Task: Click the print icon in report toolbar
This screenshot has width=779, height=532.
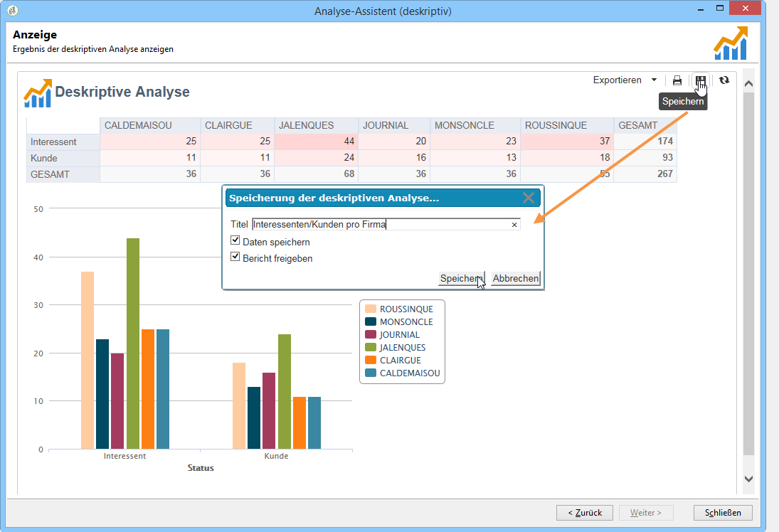Action: pos(677,80)
